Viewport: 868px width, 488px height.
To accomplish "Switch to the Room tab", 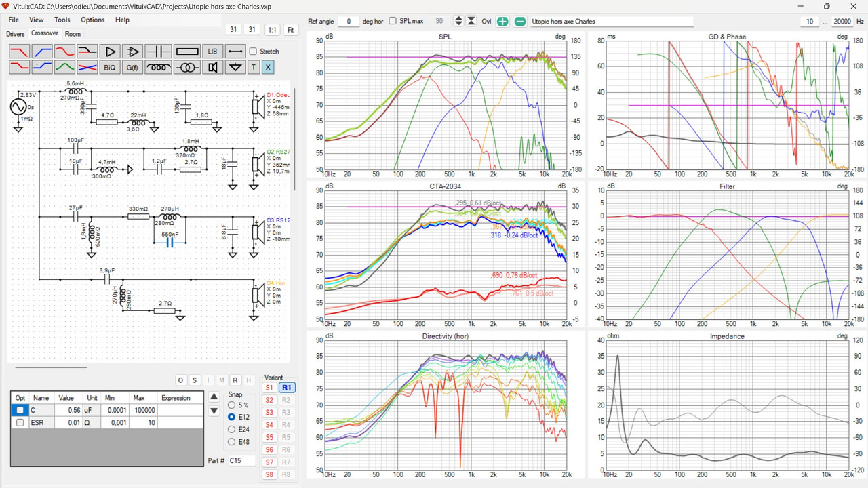I will [x=73, y=34].
